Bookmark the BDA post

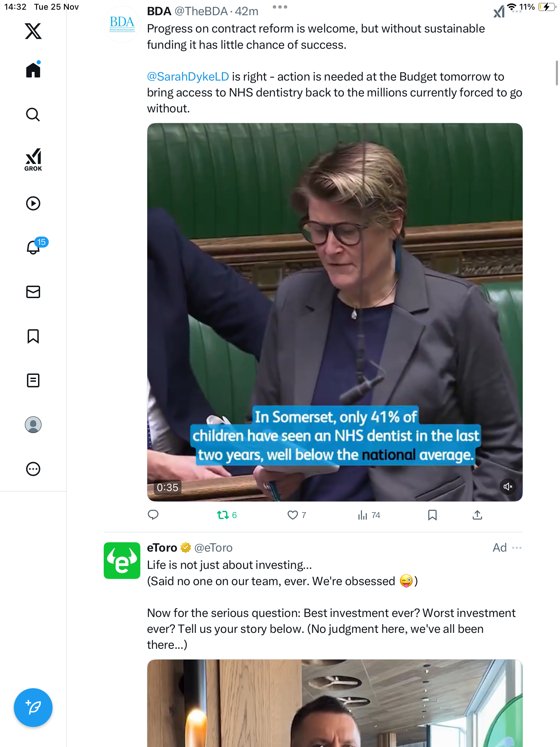(432, 515)
